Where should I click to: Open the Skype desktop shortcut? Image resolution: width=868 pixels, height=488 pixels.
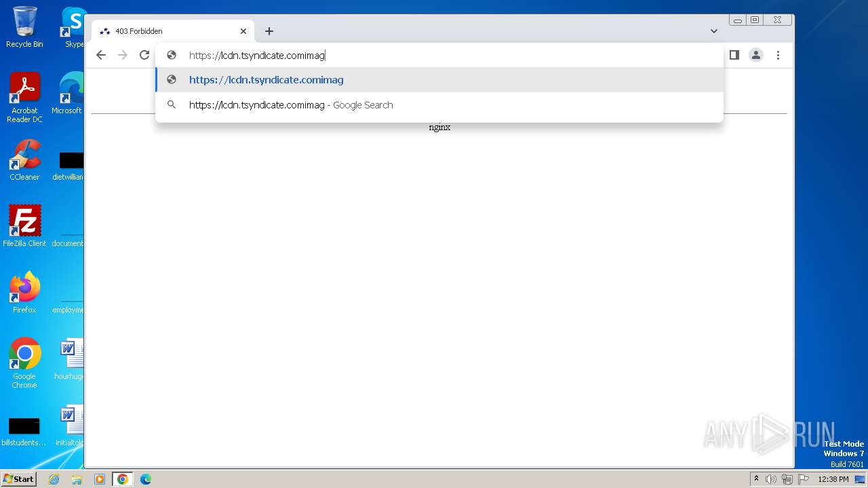pyautogui.click(x=73, y=27)
